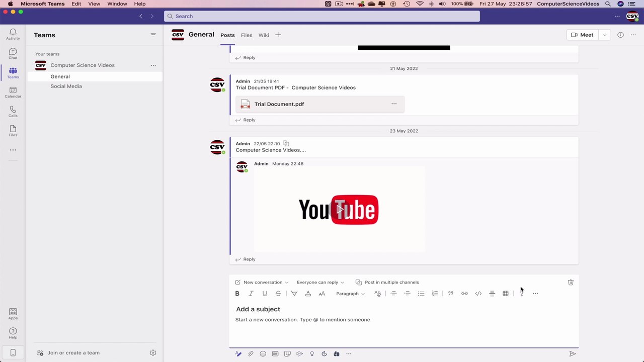Viewport: 644px width, 362px height.
Task: Open the Activity feed in the sidebar
Action: pos(13,34)
